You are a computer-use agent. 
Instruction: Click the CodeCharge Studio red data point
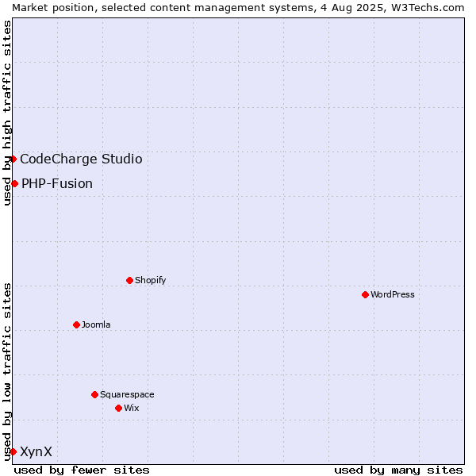[13, 159]
